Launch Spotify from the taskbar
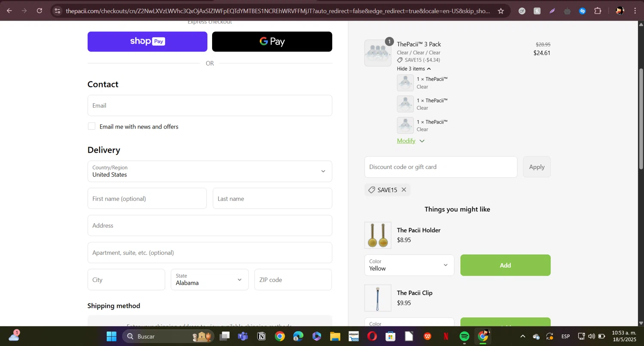644x346 pixels. [464, 337]
